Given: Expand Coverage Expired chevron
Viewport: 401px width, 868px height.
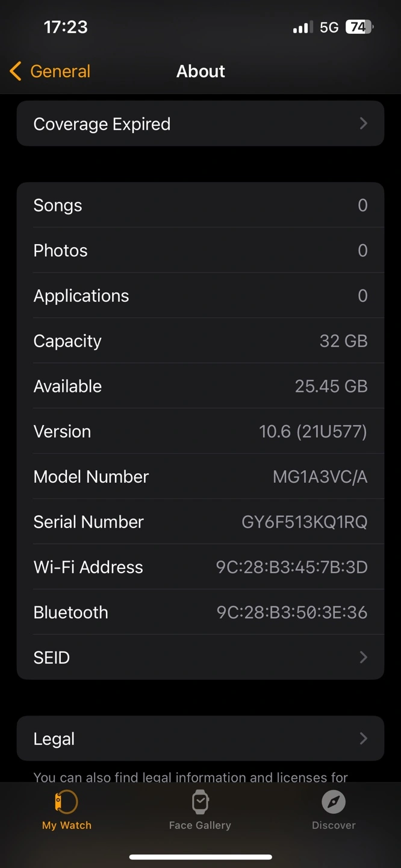Looking at the screenshot, I should (363, 124).
